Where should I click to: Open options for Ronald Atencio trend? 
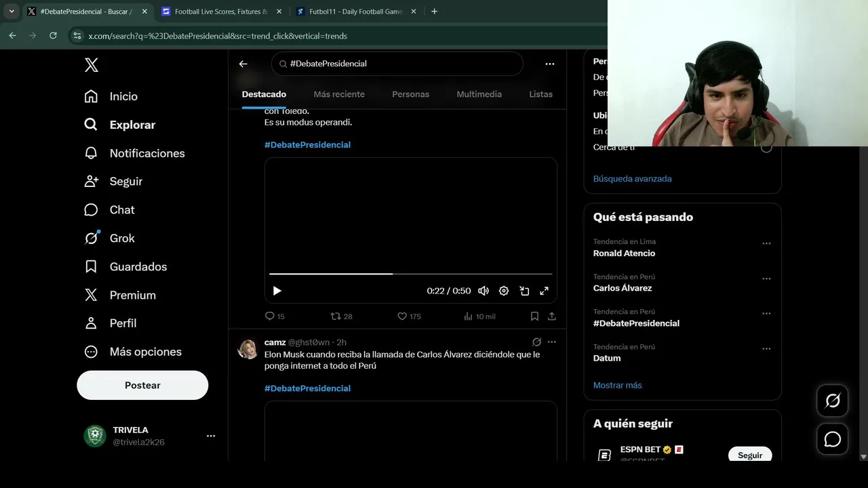coord(766,243)
